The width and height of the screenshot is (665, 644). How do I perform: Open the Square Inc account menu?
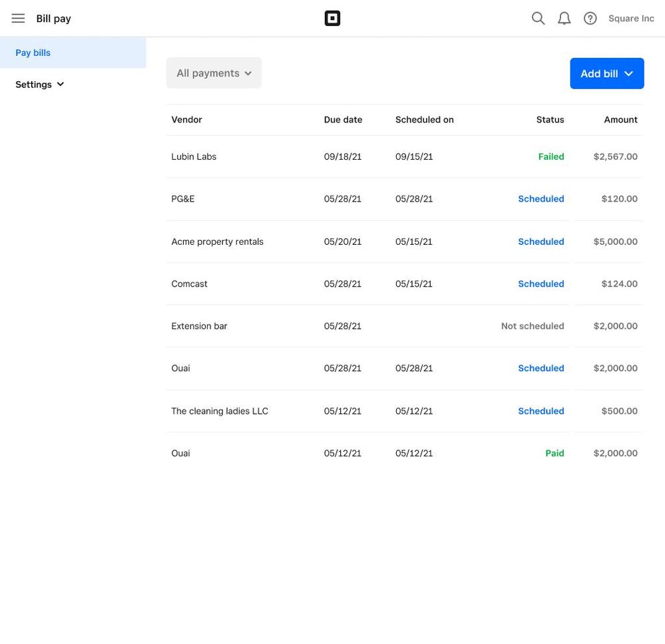pyautogui.click(x=631, y=19)
